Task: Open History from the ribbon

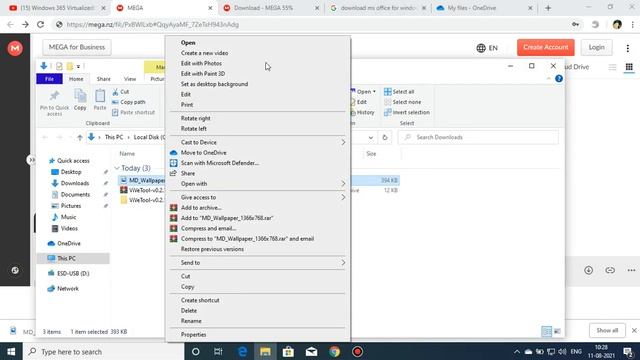Action: (x=362, y=112)
